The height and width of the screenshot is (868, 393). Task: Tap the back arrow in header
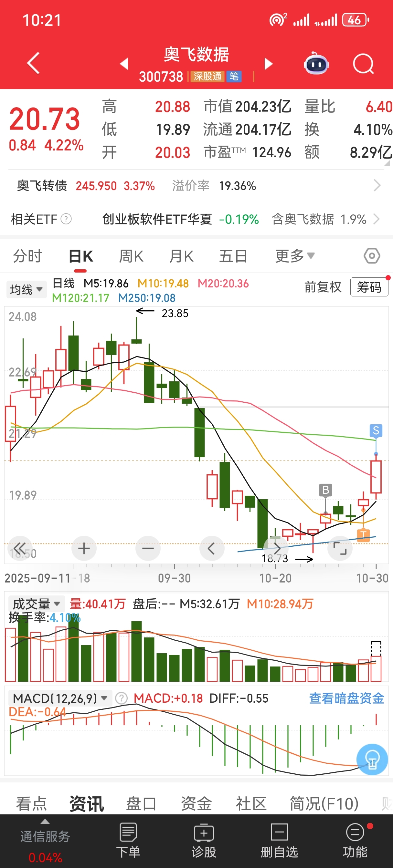[33, 63]
